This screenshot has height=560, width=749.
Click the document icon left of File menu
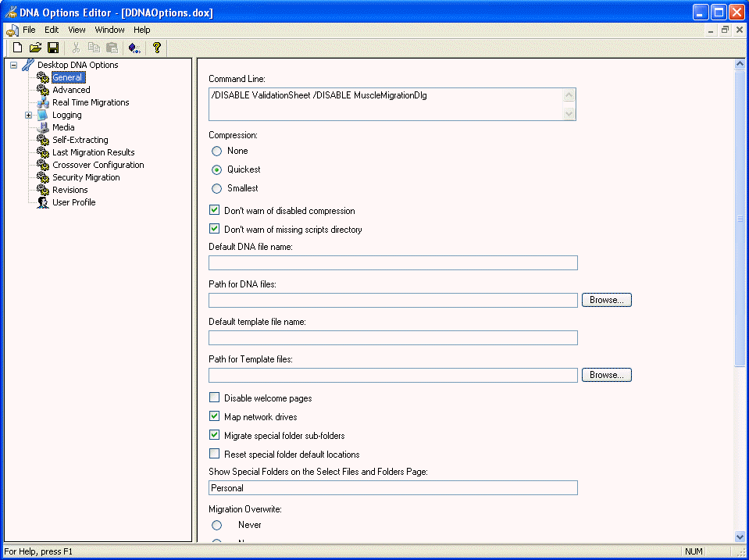tap(12, 30)
